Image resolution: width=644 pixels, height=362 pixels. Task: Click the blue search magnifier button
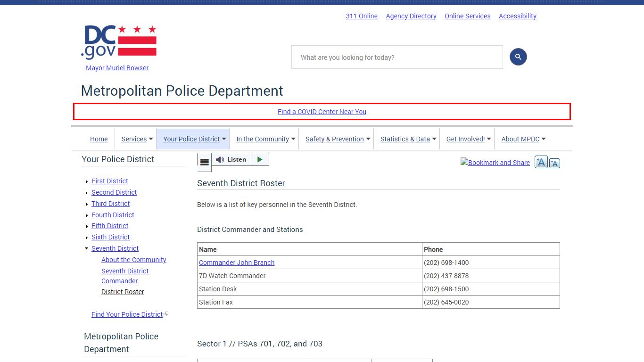click(x=518, y=57)
